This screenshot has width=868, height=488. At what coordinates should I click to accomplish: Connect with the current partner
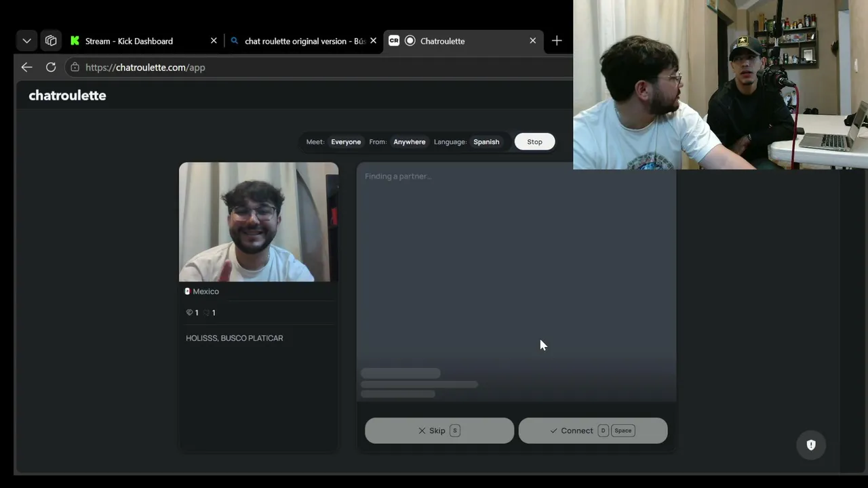click(593, 430)
